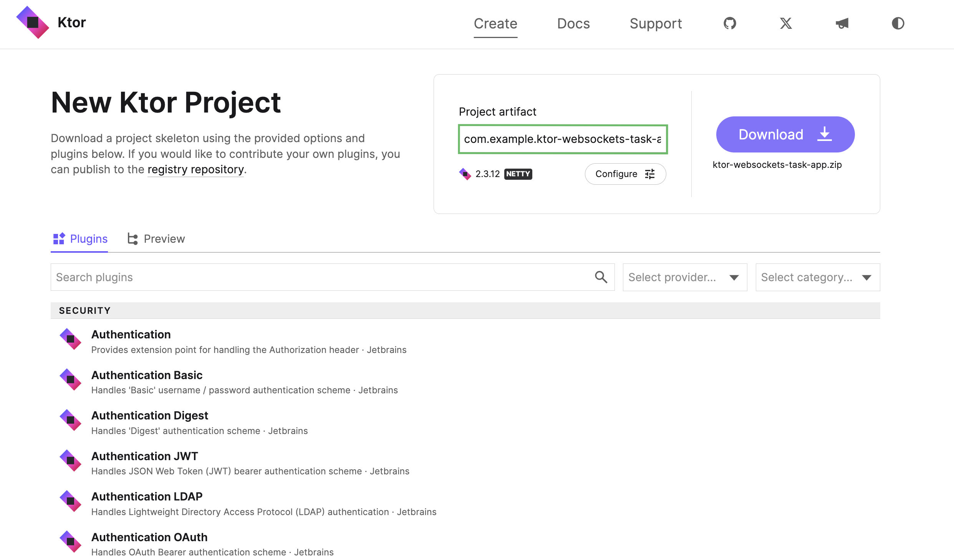954x560 pixels.
Task: Click the Authentication LDAP plugin icon
Action: click(70, 501)
